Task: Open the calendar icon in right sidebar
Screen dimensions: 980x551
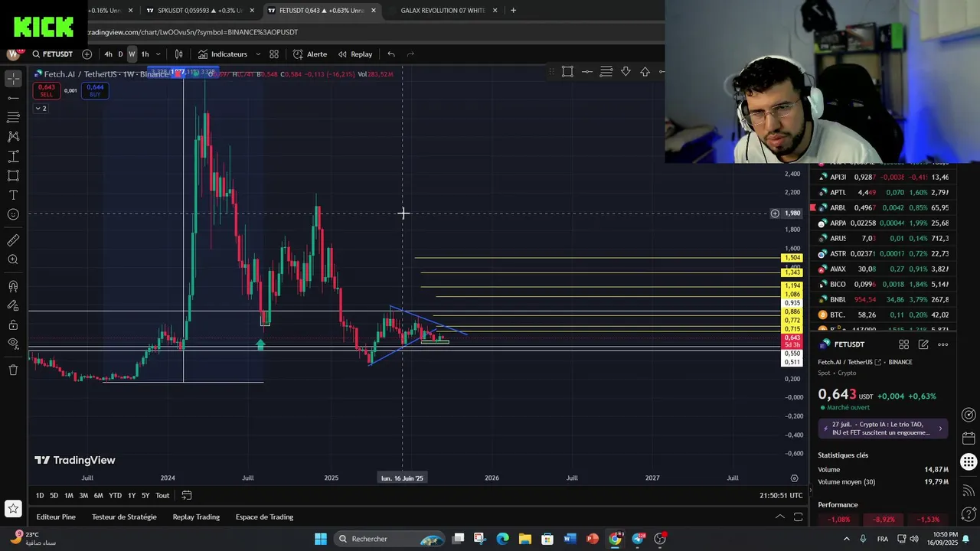Action: [969, 439]
